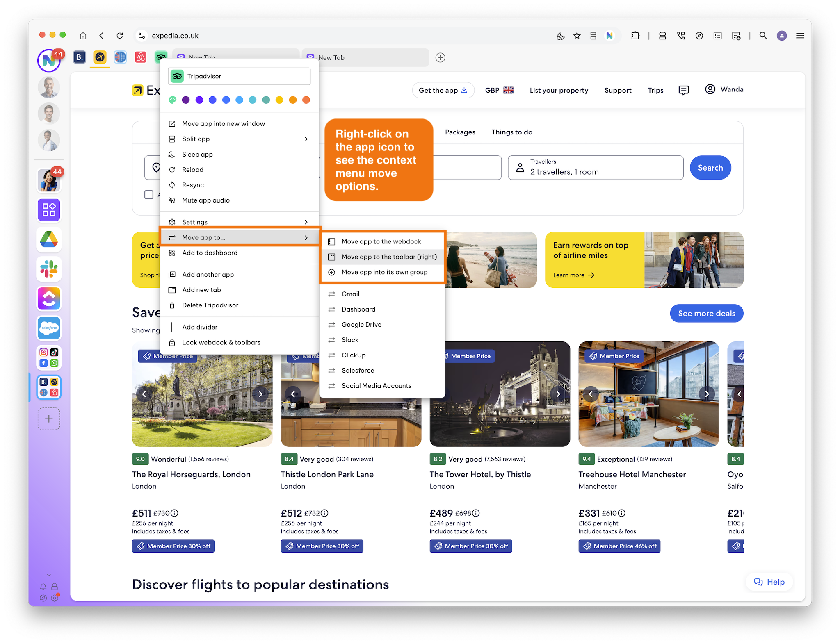
Task: Reload the current page
Action: click(x=120, y=36)
